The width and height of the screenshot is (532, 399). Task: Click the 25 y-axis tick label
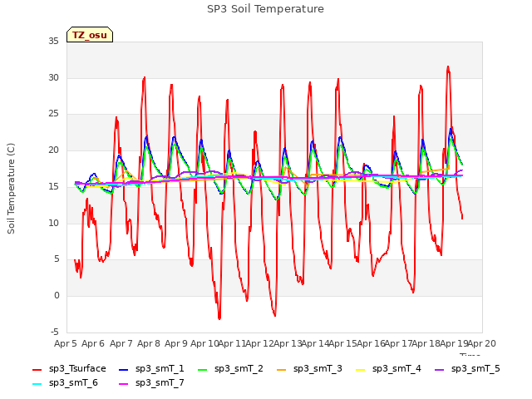tap(53, 114)
